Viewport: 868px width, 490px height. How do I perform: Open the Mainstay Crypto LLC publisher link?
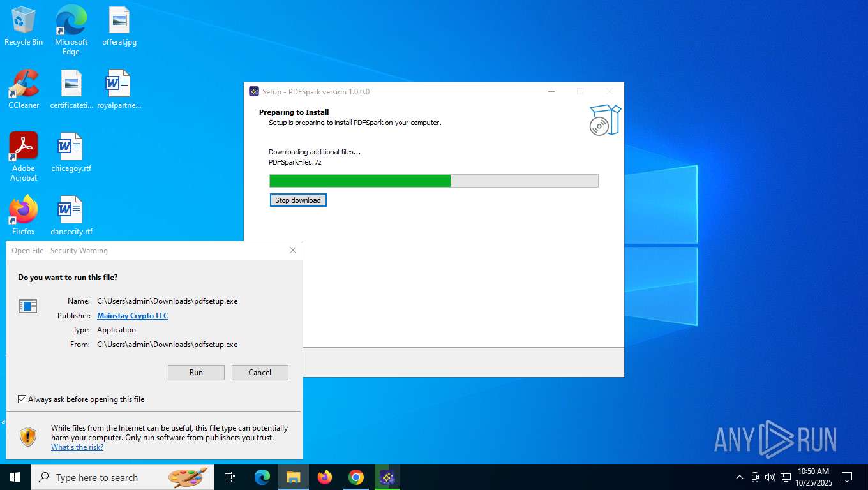133,316
